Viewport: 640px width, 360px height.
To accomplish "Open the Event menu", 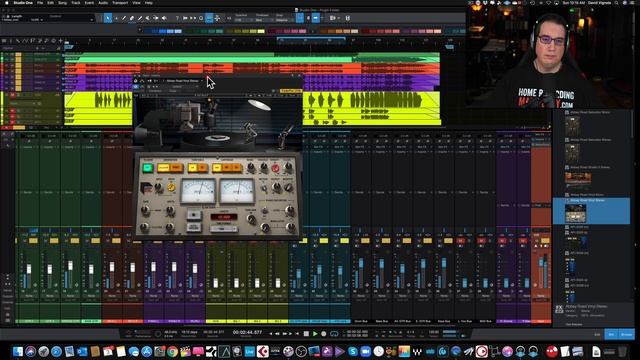I will tap(89, 3).
